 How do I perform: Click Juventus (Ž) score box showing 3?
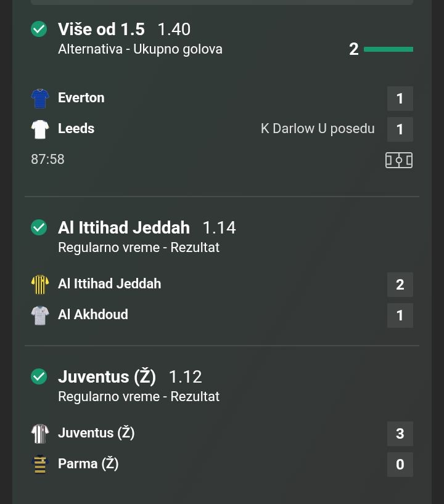400,434
